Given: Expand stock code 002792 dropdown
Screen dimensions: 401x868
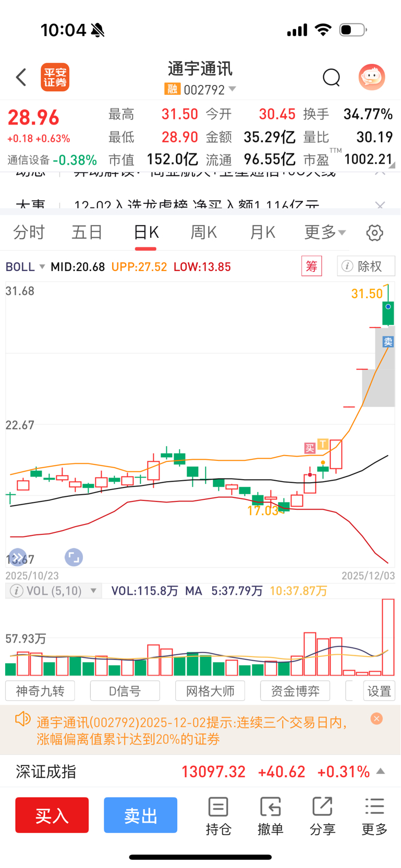Looking at the screenshot, I should [x=210, y=90].
